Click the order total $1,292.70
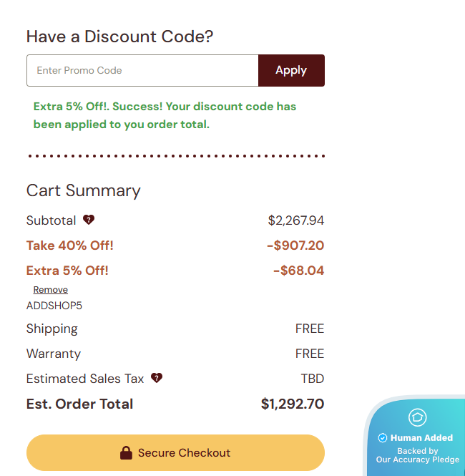465x476 pixels. coord(292,404)
